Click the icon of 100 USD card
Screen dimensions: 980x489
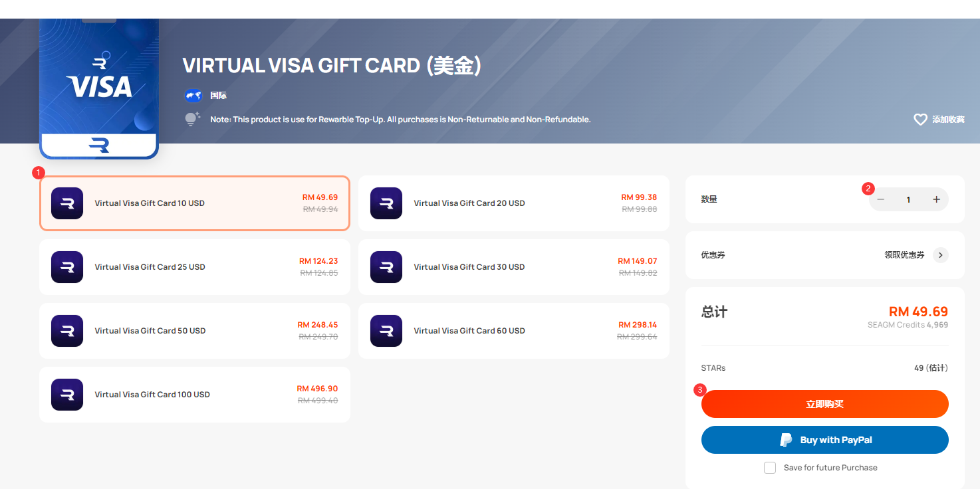[67, 395]
